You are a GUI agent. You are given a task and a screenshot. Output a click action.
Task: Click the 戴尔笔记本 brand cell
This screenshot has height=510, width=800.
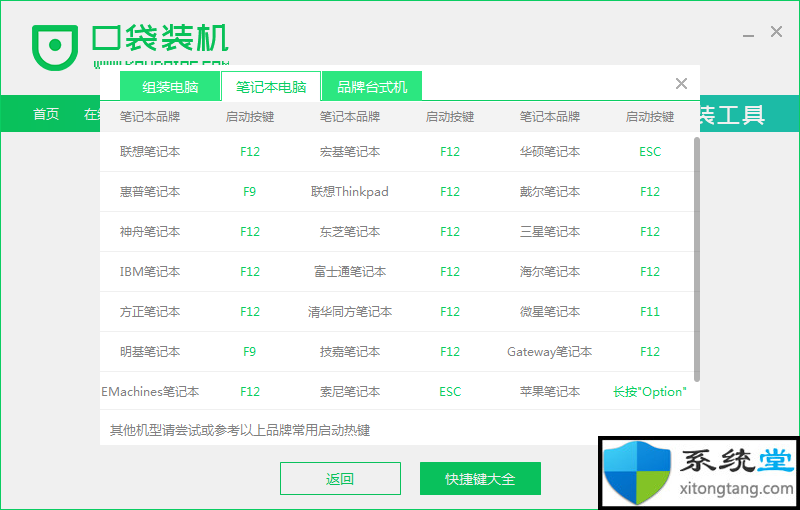click(x=550, y=192)
